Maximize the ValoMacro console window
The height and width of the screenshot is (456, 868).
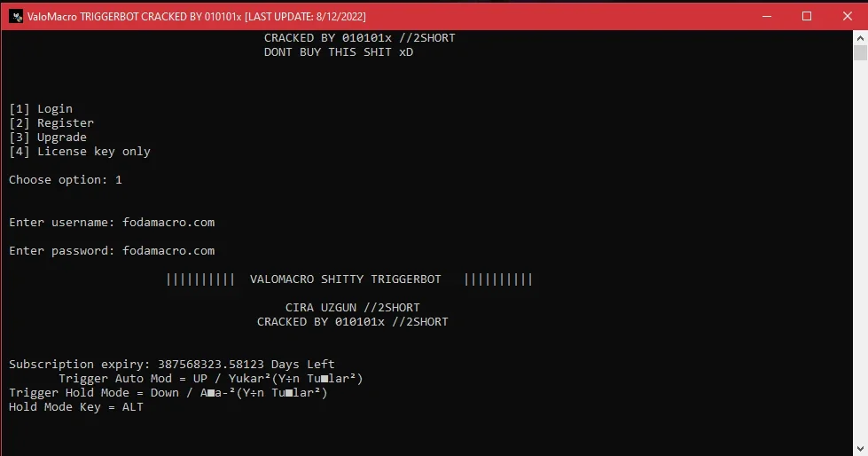(807, 17)
